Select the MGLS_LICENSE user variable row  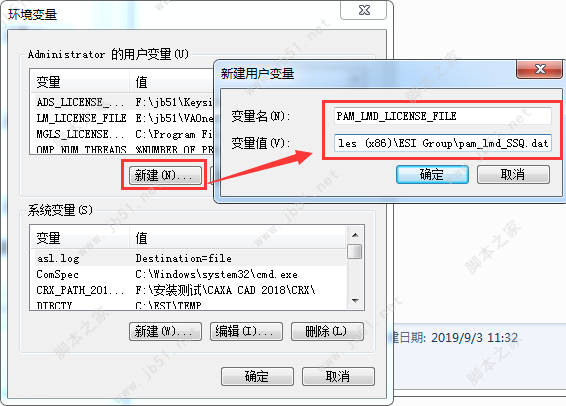(x=123, y=134)
